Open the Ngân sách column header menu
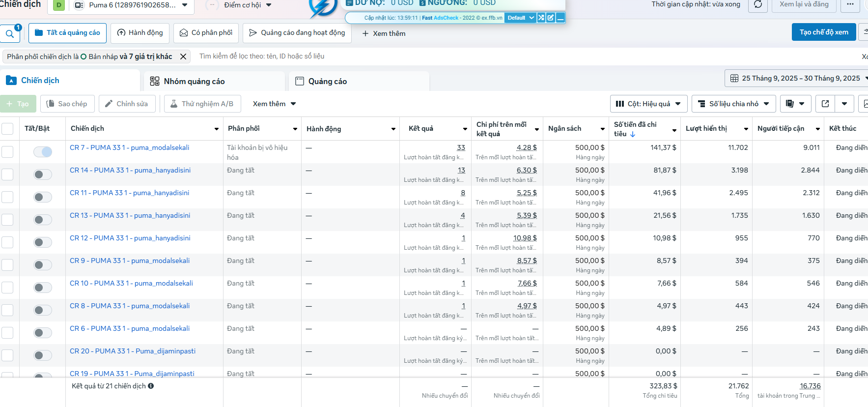Image resolution: width=868 pixels, height=407 pixels. (602, 129)
